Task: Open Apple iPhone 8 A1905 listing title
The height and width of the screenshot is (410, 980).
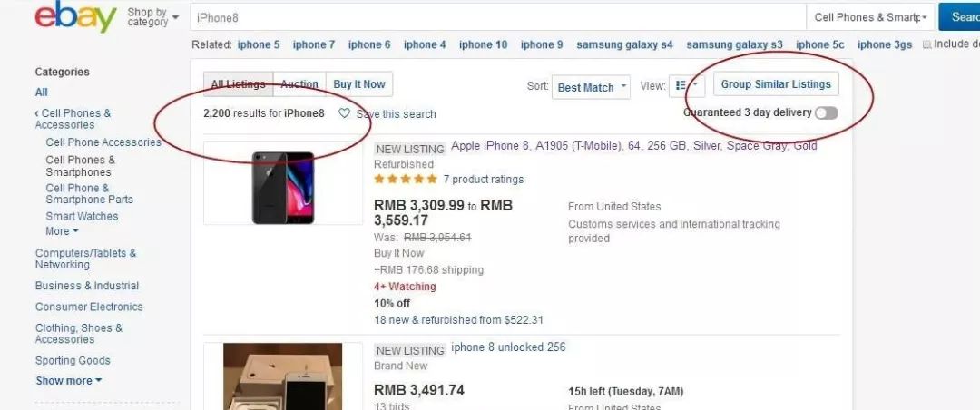Action: coord(633,146)
